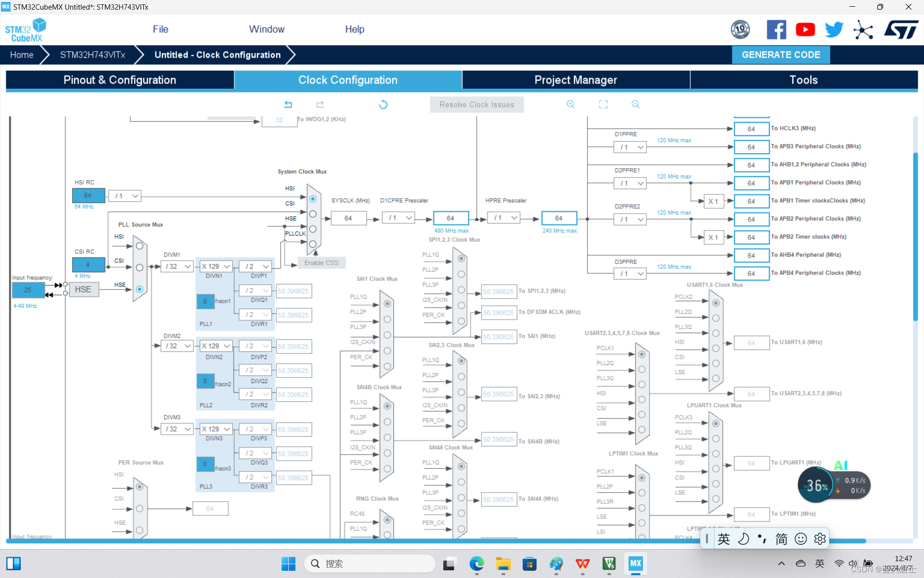Open the ST YouTube channel icon
Image resolution: width=924 pixels, height=578 pixels.
click(805, 30)
